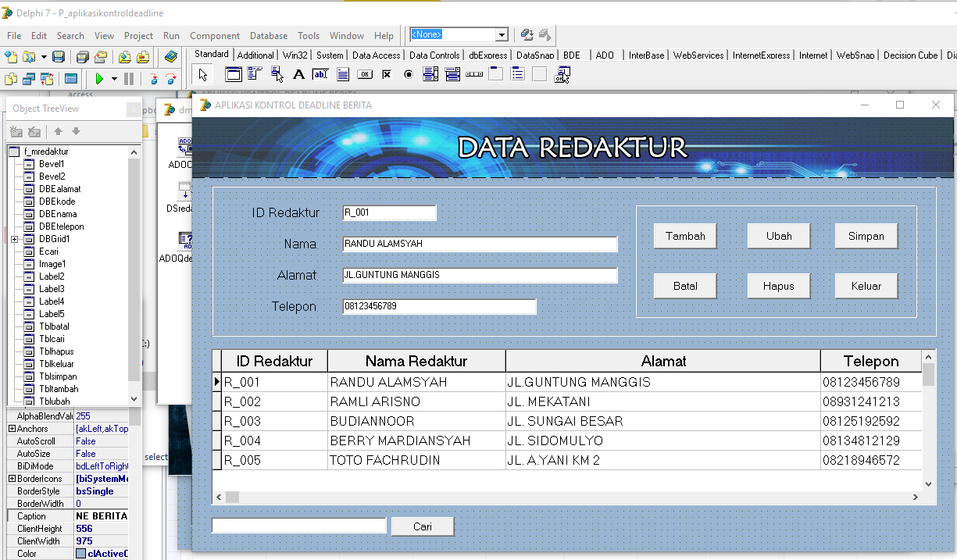Select Tblsimpan in Object TreeView
Viewport: 957px width, 560px height.
[58, 376]
